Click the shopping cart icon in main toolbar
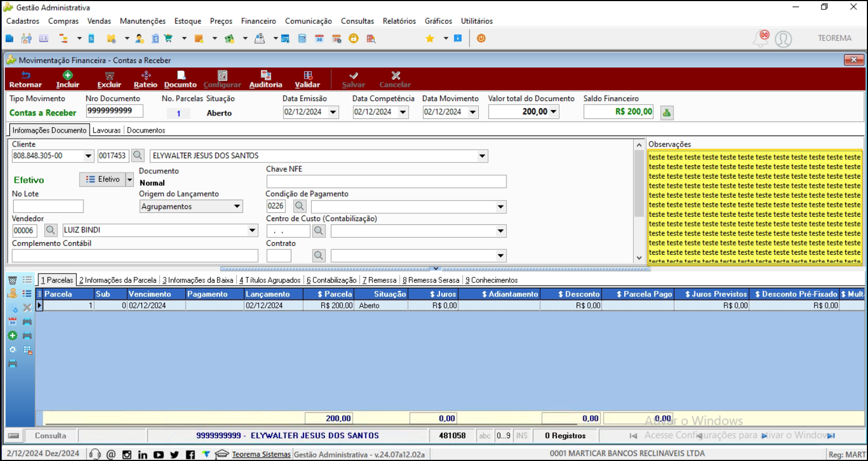The height and width of the screenshot is (461, 868). coord(168,38)
